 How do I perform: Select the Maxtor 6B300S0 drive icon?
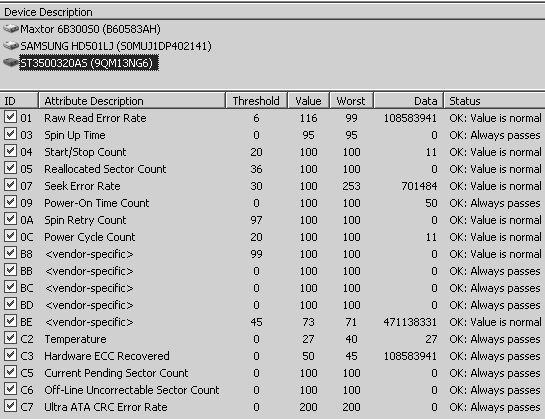click(11, 29)
